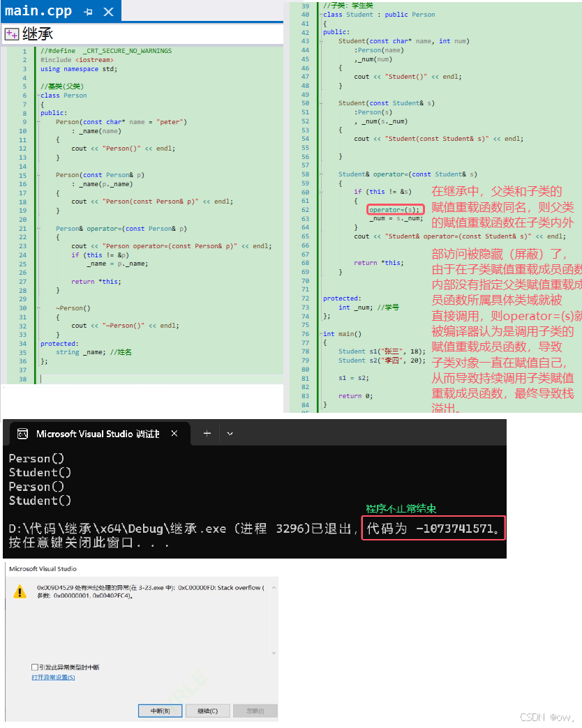
Task: Enable 引发此异常类型时中断 checkbox
Action: [x=34, y=667]
